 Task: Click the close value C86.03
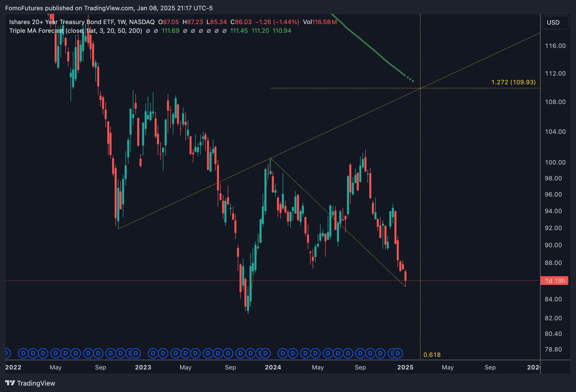click(x=241, y=22)
